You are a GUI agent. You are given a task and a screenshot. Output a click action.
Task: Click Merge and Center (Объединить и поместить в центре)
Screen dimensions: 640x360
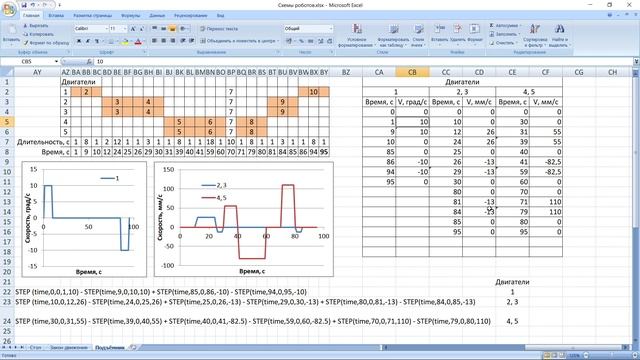tap(240, 41)
